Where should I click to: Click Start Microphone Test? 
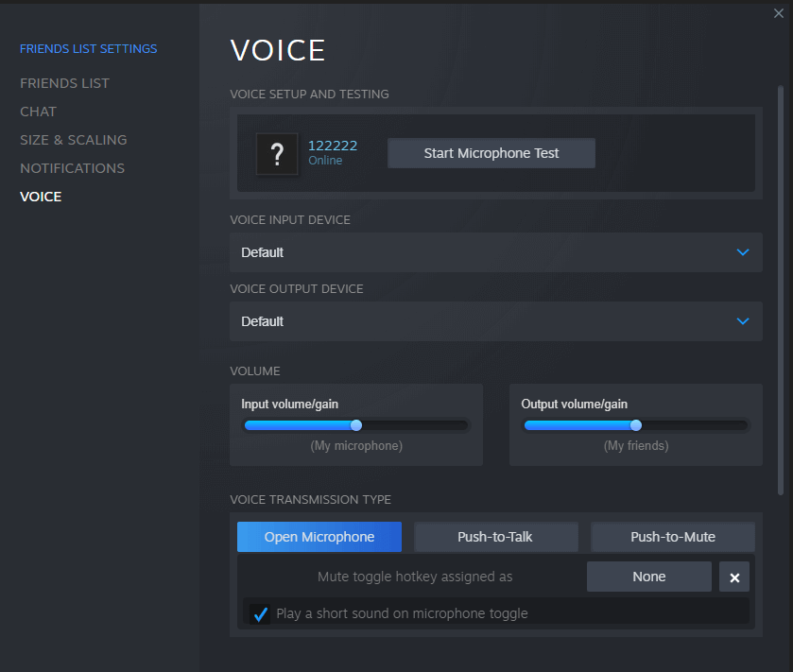click(x=491, y=153)
